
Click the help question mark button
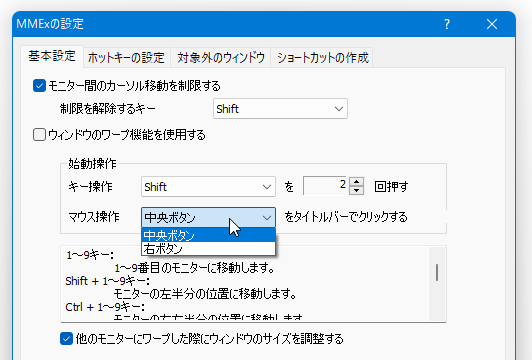coord(447,24)
